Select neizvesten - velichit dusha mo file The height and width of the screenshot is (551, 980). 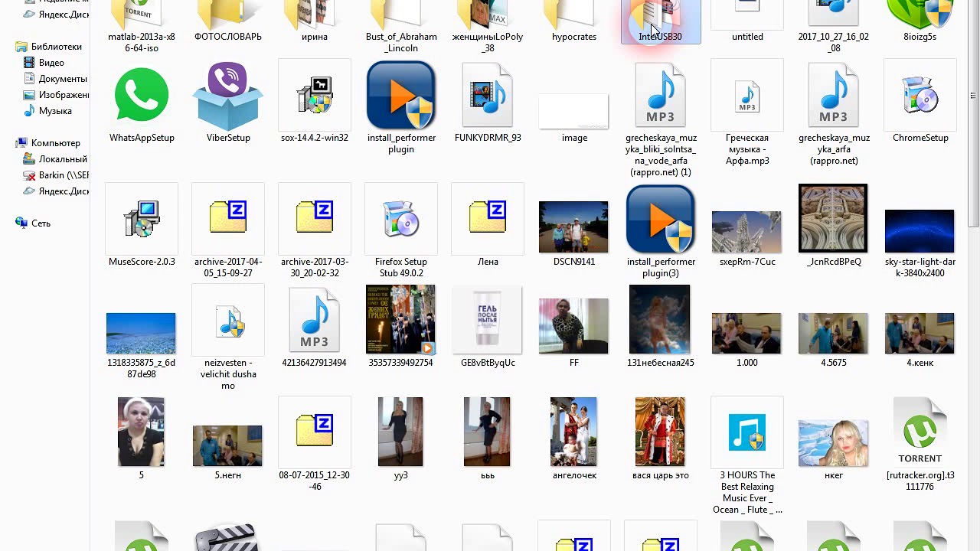[229, 321]
